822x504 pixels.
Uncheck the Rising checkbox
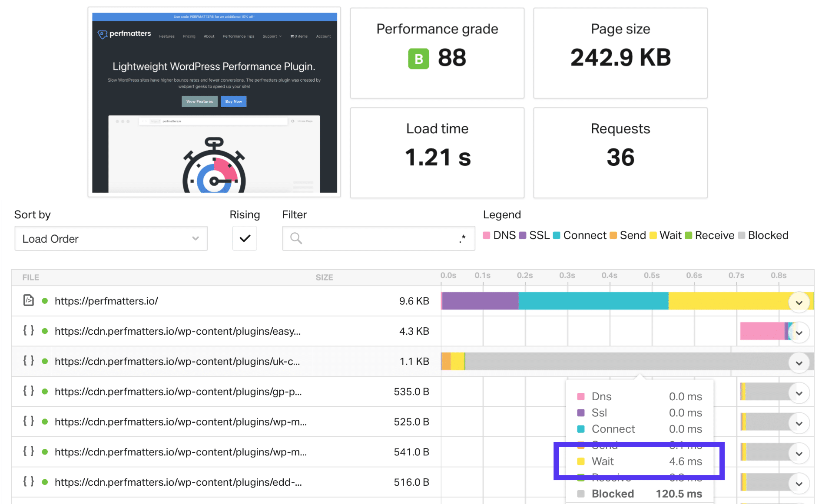244,238
